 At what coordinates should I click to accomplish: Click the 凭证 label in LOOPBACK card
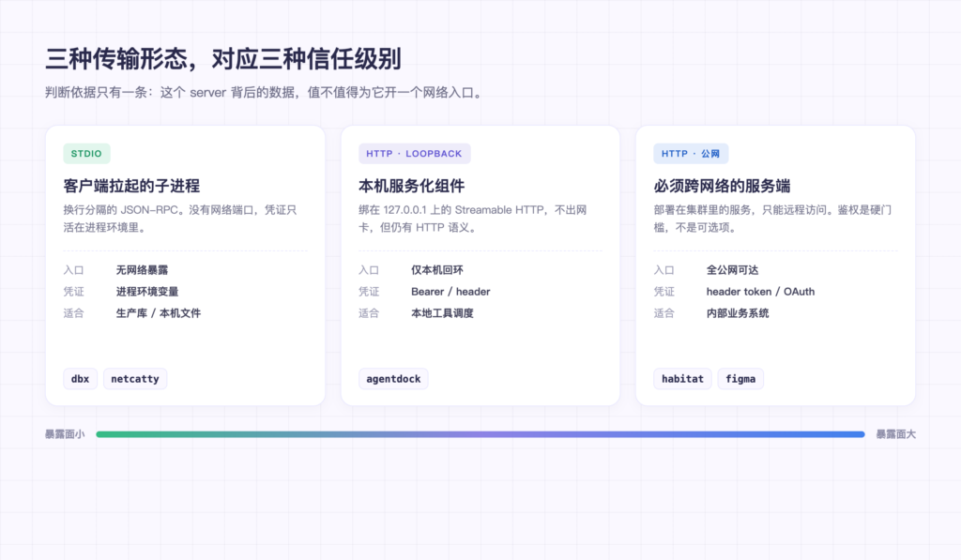point(369,292)
